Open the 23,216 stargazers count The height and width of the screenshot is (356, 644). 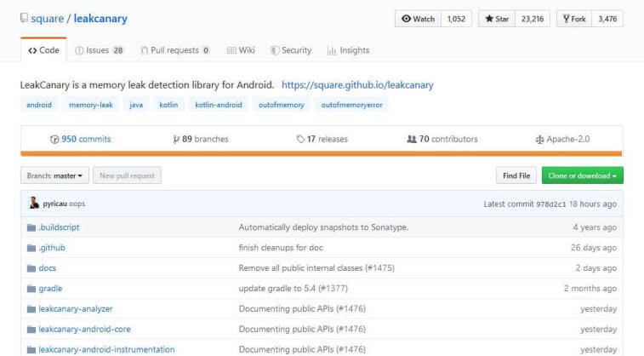click(533, 19)
